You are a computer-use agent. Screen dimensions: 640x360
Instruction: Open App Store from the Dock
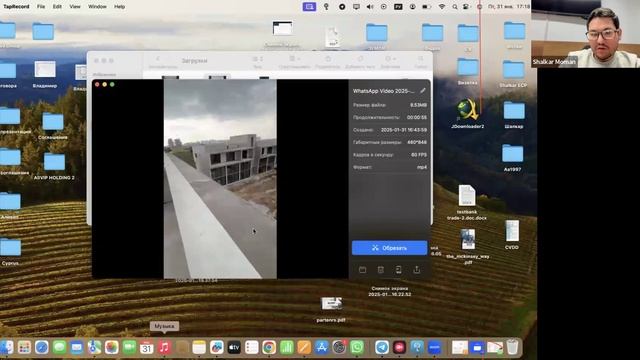pos(322,347)
